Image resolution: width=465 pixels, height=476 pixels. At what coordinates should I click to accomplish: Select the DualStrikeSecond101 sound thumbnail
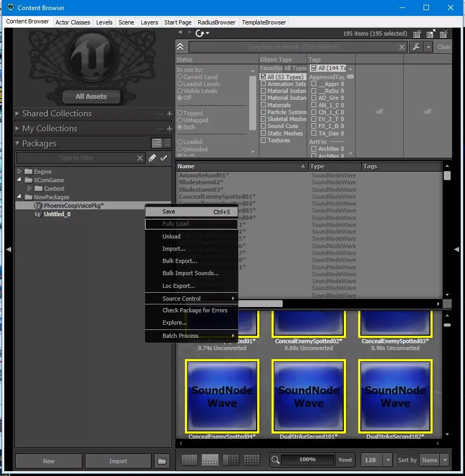click(309, 396)
